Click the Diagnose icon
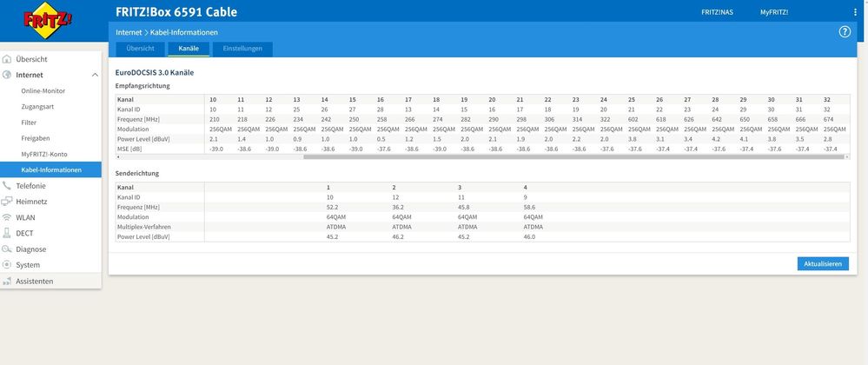The image size is (868, 365). pyautogui.click(x=7, y=249)
